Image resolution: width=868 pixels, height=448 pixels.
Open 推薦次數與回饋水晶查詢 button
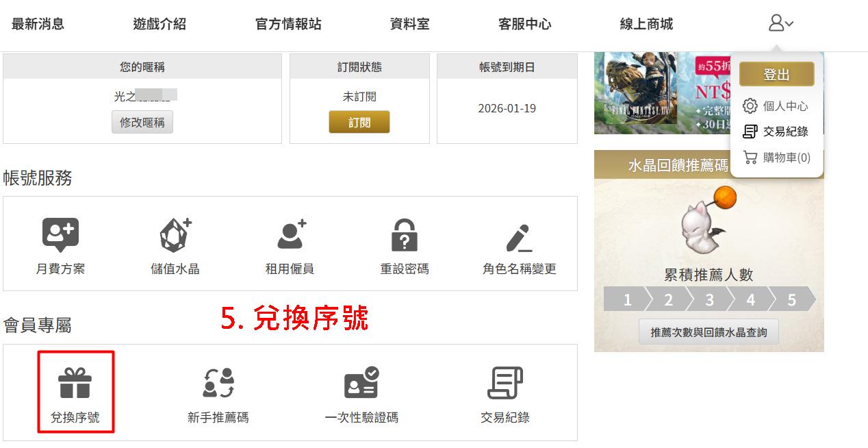(x=709, y=332)
